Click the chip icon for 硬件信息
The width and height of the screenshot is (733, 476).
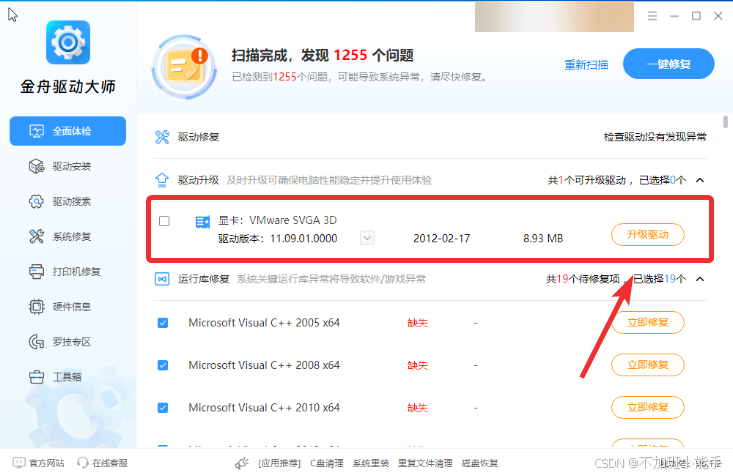[36, 307]
